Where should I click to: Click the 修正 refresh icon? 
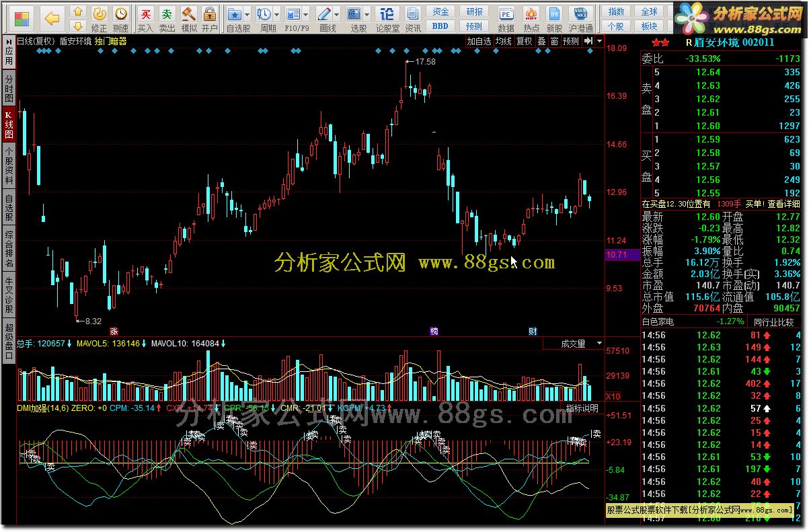point(99,13)
